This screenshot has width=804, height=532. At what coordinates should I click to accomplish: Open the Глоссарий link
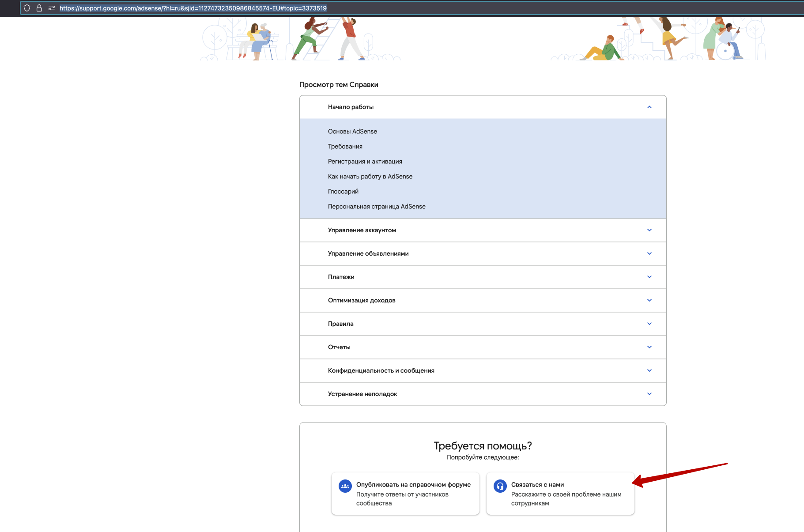coord(343,192)
